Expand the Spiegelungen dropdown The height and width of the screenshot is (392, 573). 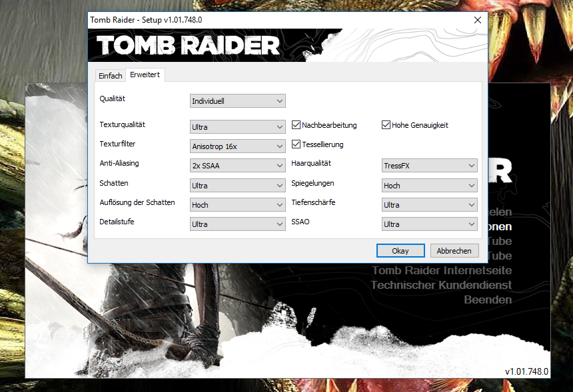[x=429, y=186]
